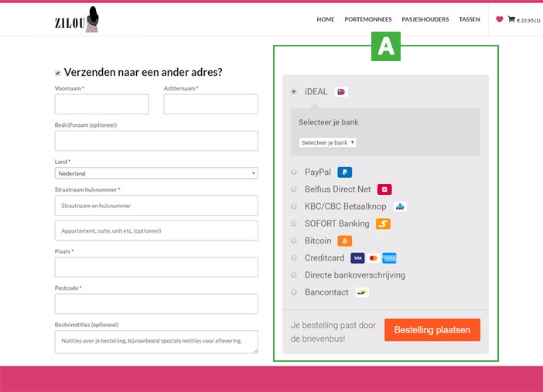Go to Portemonnees menu item
This screenshot has width=543, height=392.
click(x=368, y=19)
